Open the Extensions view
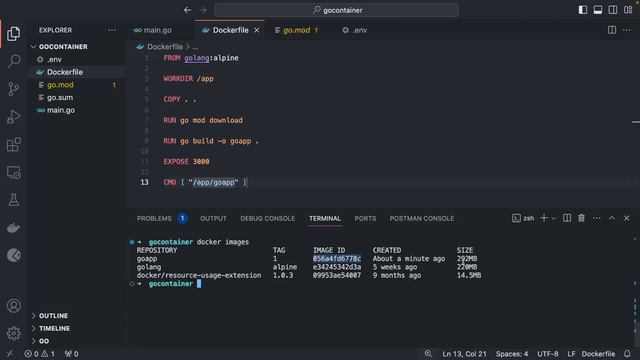 (13, 144)
